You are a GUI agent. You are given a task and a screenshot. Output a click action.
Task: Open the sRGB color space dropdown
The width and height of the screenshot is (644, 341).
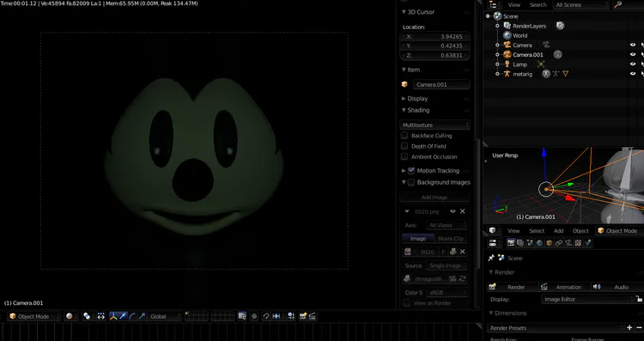(447, 293)
